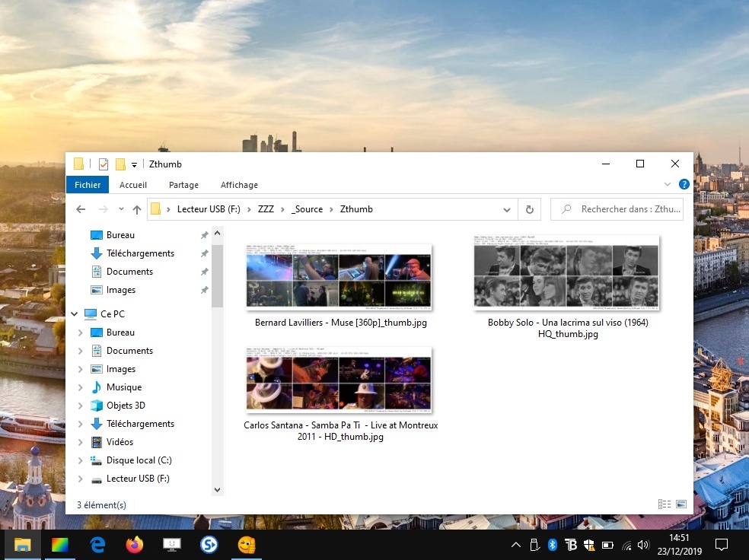Select Disque local (C:) in navigation pane
Image resolution: width=749 pixels, height=560 pixels.
(139, 460)
